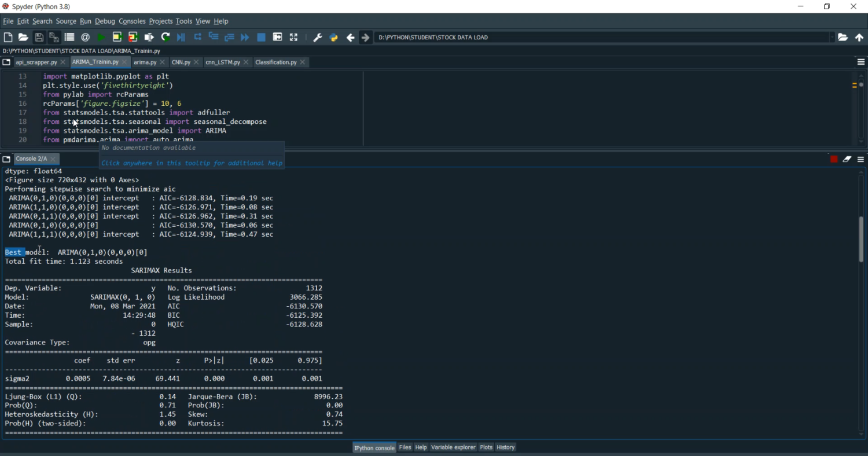The width and height of the screenshot is (868, 456).
Task: Switch to the cnn_LSTM.py editor tab
Action: coord(223,62)
